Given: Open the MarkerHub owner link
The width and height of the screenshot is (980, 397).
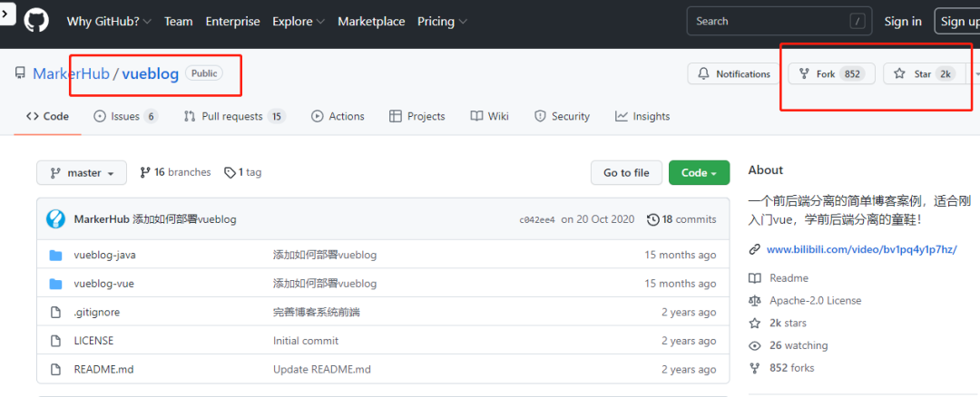Looking at the screenshot, I should point(72,73).
